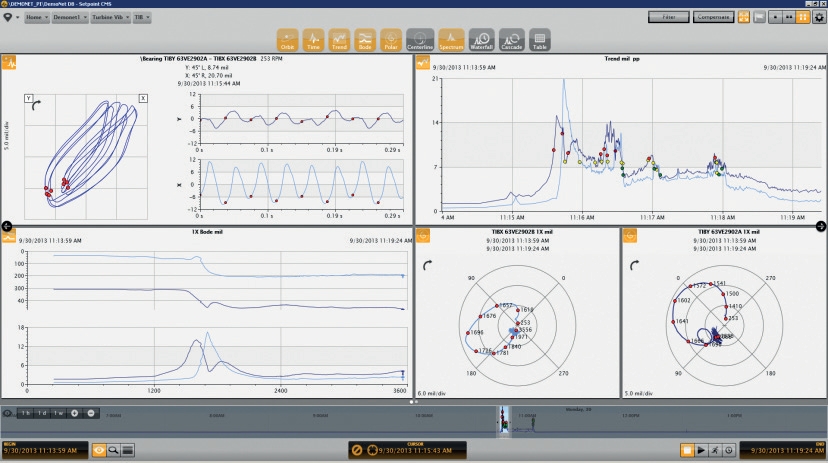Click the END time field
The image size is (828, 463).
click(x=783, y=450)
